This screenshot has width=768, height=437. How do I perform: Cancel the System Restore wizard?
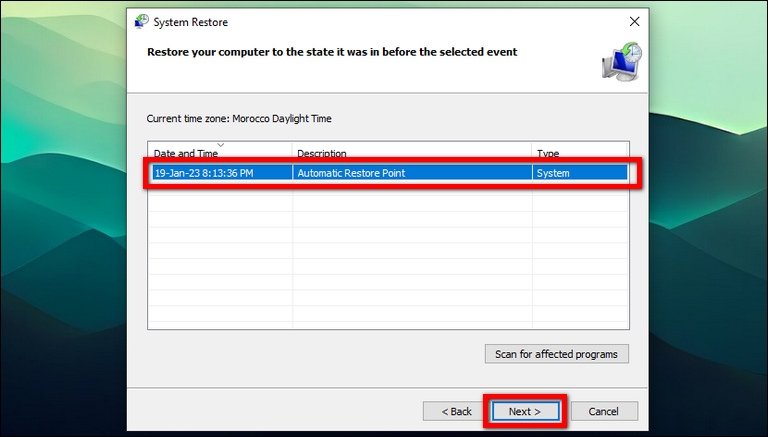604,412
